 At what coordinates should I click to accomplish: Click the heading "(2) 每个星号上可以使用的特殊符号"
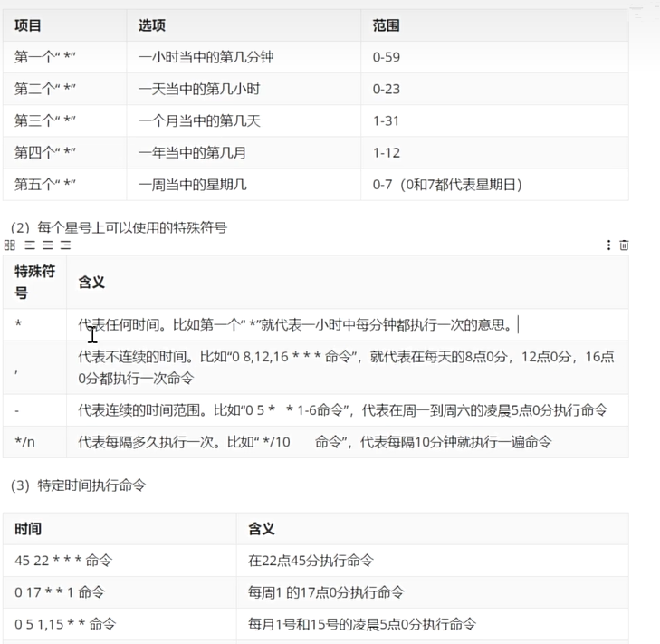pos(120,228)
